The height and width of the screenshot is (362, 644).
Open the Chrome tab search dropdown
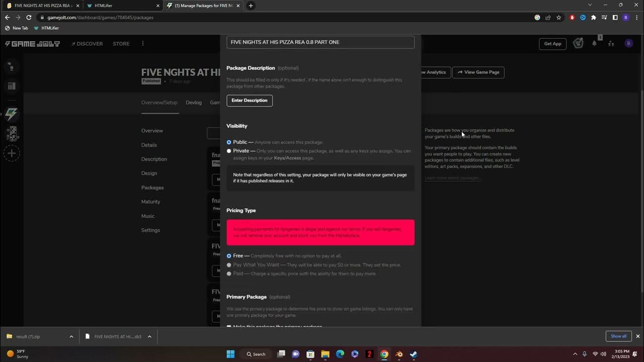click(590, 5)
